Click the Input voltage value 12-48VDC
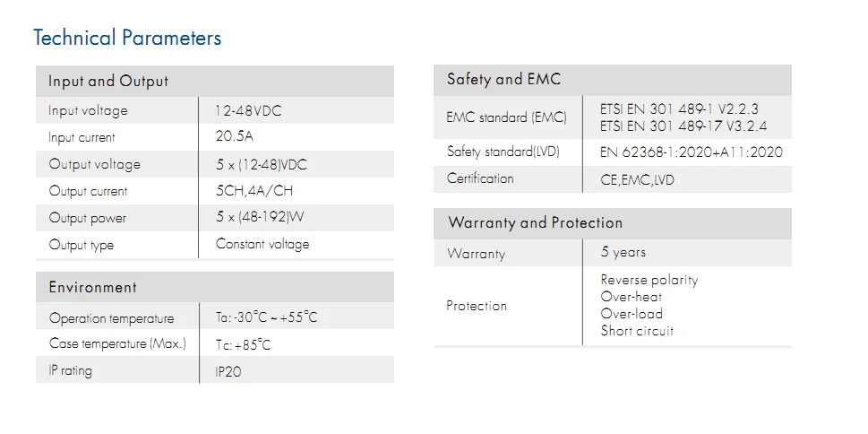 tap(248, 111)
